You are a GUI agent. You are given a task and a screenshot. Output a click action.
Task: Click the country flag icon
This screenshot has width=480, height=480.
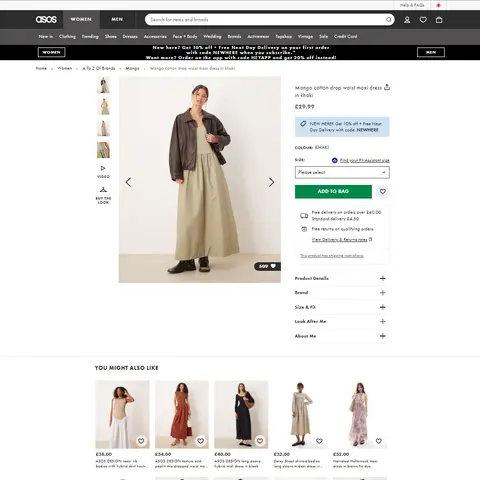click(x=438, y=5)
